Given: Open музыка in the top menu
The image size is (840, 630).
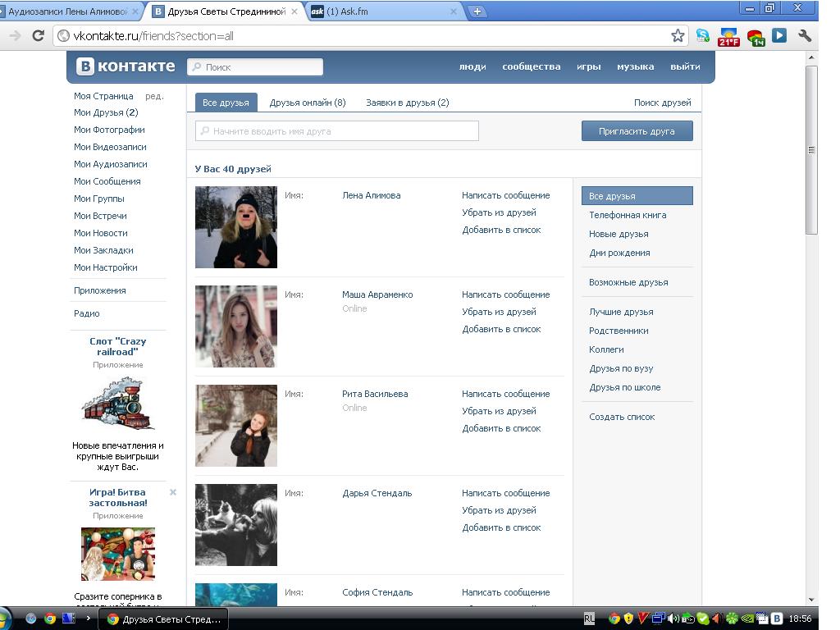Looking at the screenshot, I should (x=636, y=66).
